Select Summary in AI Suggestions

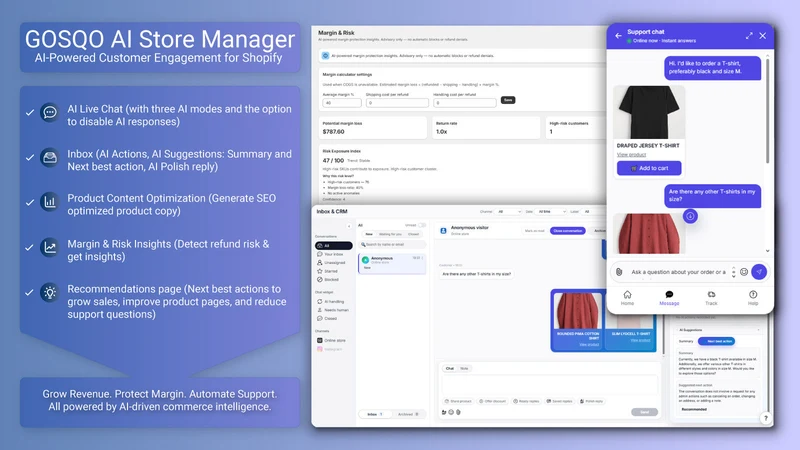tap(686, 341)
